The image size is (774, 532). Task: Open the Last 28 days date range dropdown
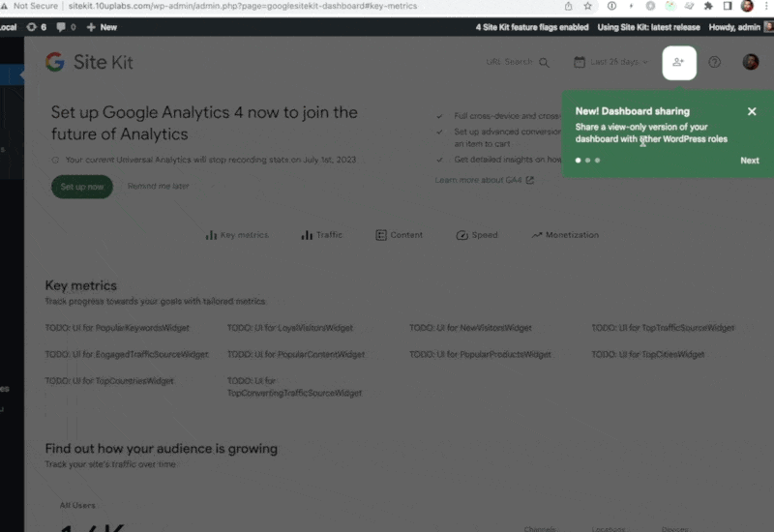click(611, 62)
